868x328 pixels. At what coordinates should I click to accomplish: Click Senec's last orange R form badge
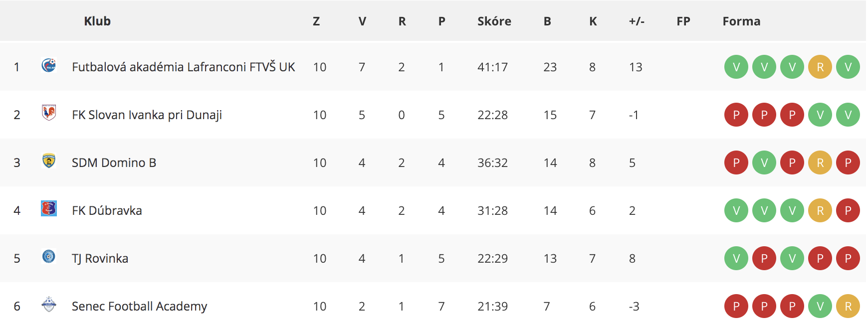click(848, 306)
